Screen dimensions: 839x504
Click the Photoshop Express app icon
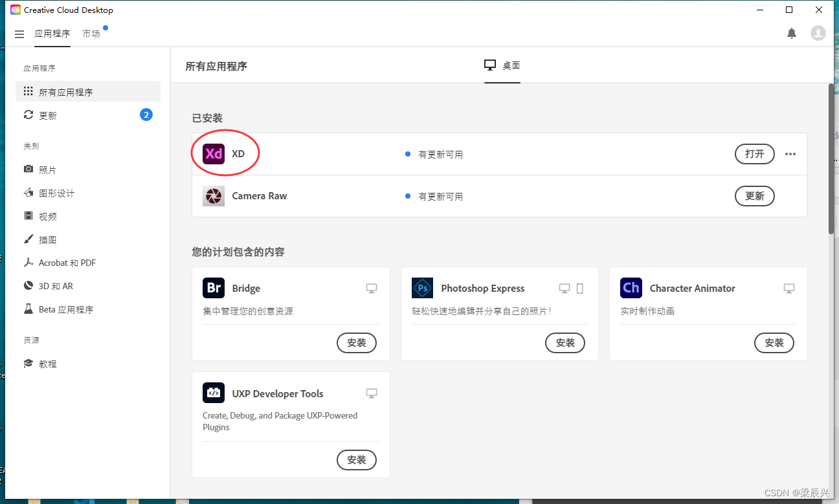(x=422, y=288)
